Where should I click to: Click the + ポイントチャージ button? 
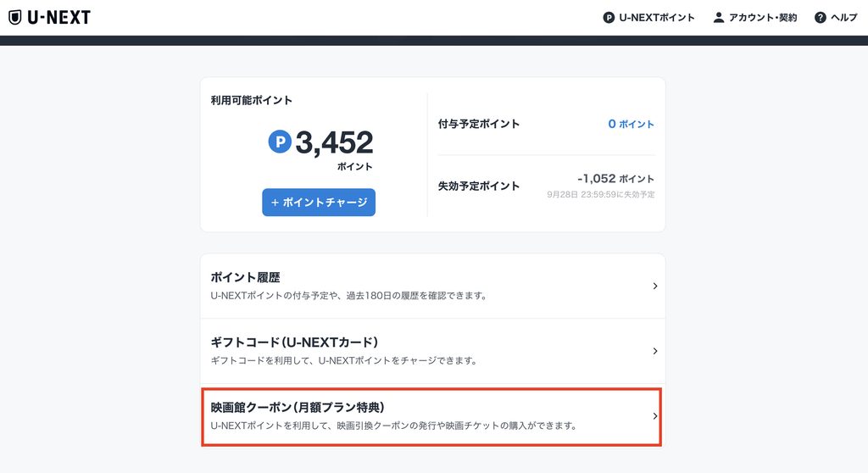pos(319,202)
